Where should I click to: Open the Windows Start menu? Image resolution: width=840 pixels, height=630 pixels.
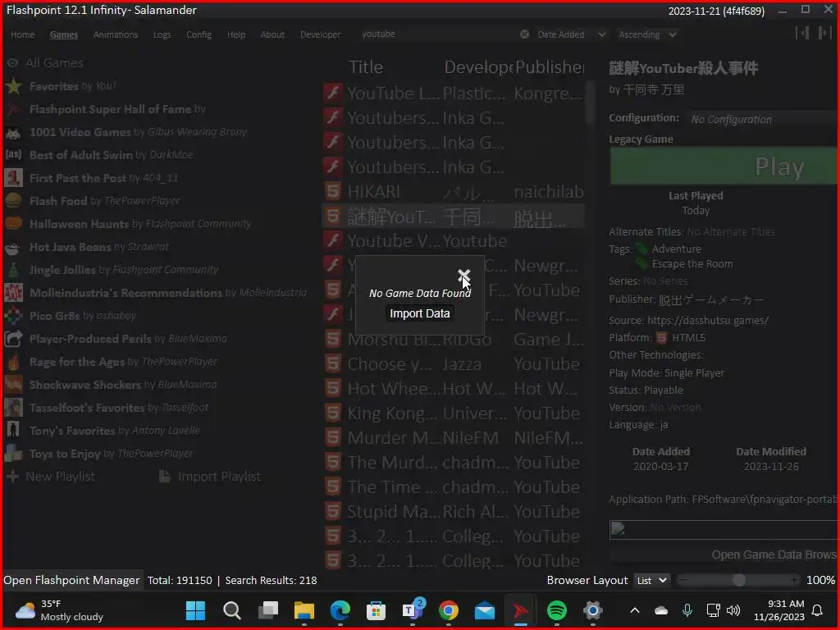(x=195, y=610)
